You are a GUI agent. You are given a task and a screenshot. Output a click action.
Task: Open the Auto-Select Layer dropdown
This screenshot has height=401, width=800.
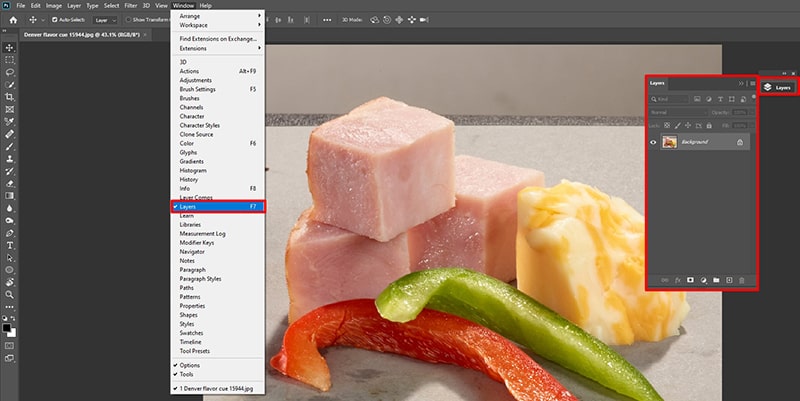tap(105, 19)
